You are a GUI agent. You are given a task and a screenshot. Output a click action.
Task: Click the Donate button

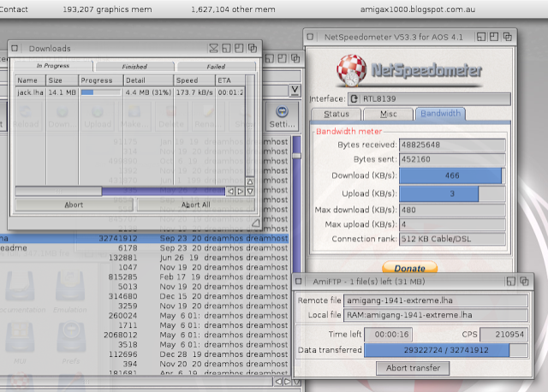point(409,268)
